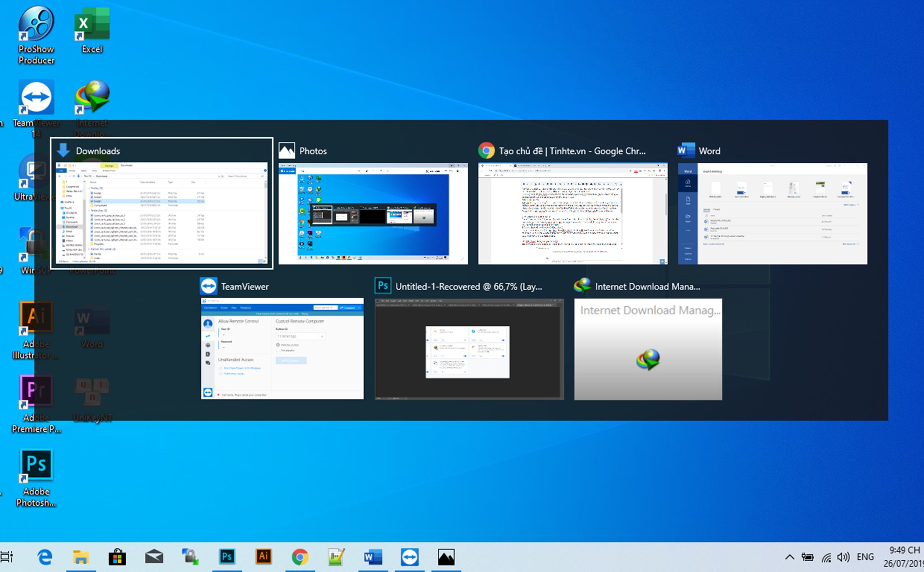Open TeamViewer from the taskbar

click(x=410, y=558)
